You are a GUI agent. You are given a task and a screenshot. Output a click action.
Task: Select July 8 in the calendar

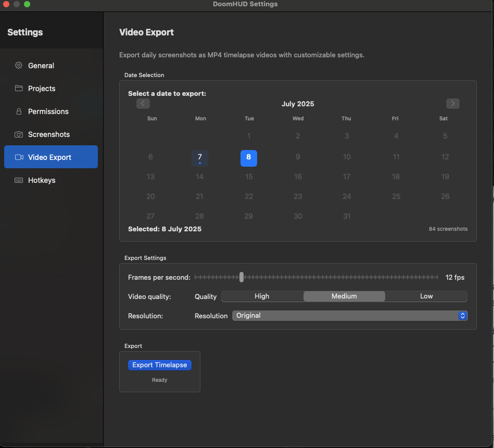pyautogui.click(x=249, y=158)
